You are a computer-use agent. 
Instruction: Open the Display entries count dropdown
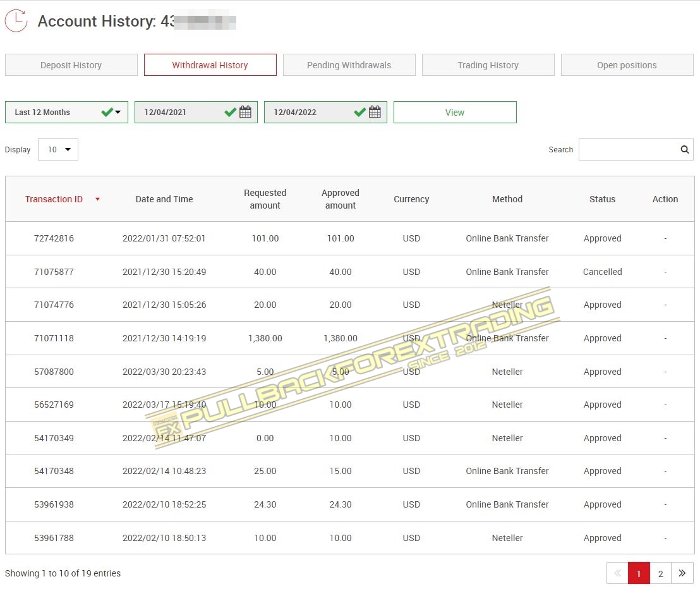(58, 150)
